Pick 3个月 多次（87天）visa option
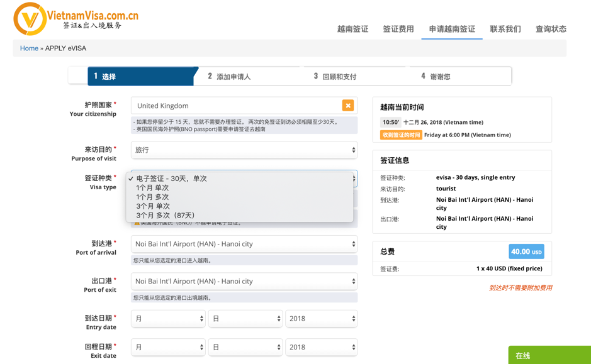This screenshot has height=364, width=591. 165,216
